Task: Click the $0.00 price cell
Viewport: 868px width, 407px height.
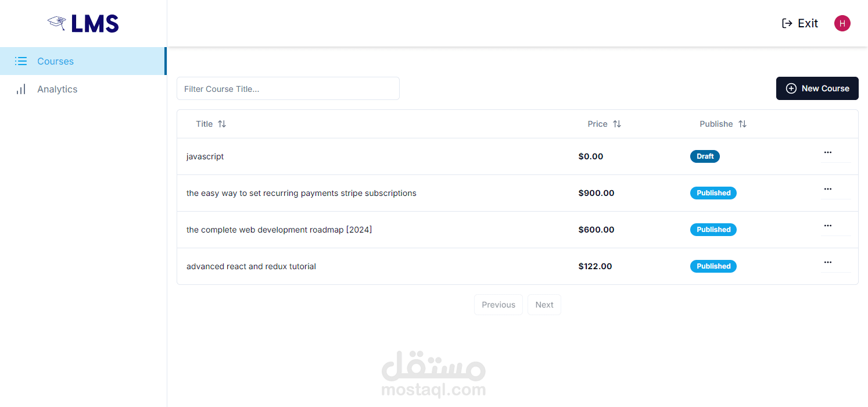Action: click(x=591, y=156)
